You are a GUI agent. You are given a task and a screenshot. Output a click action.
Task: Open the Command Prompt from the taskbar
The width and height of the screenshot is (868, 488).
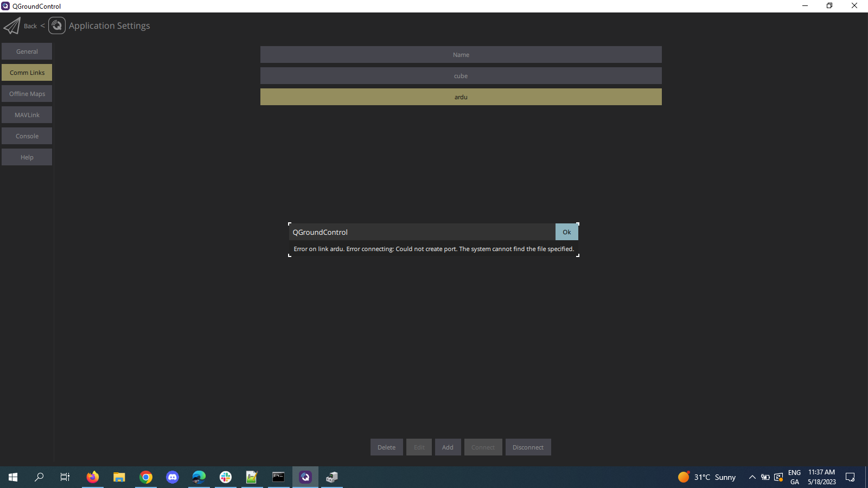click(278, 477)
